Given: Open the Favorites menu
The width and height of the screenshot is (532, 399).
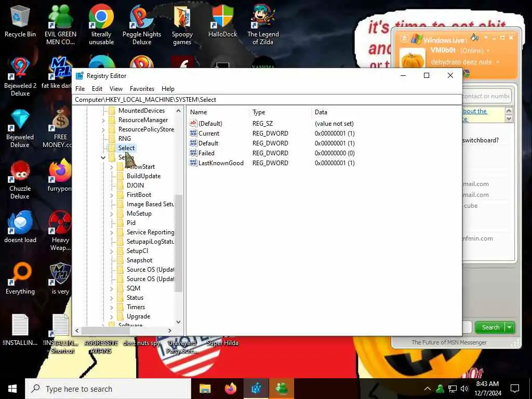Looking at the screenshot, I should click(142, 88).
